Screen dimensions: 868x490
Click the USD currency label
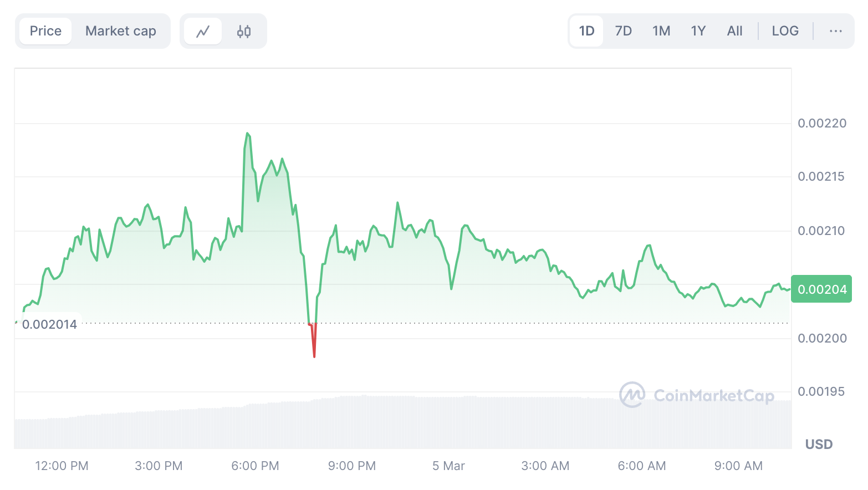pyautogui.click(x=819, y=444)
